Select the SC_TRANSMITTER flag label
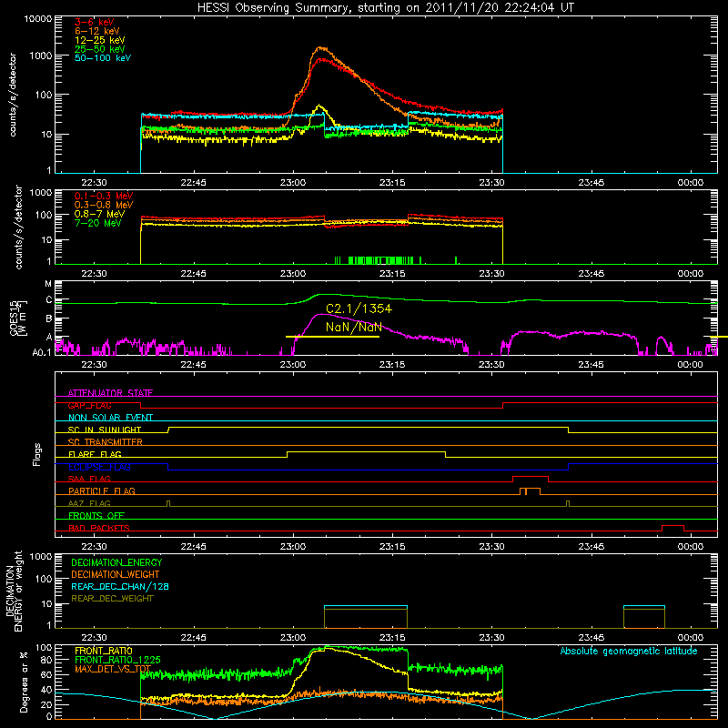Viewport: 728px width, 728px height. (105, 442)
